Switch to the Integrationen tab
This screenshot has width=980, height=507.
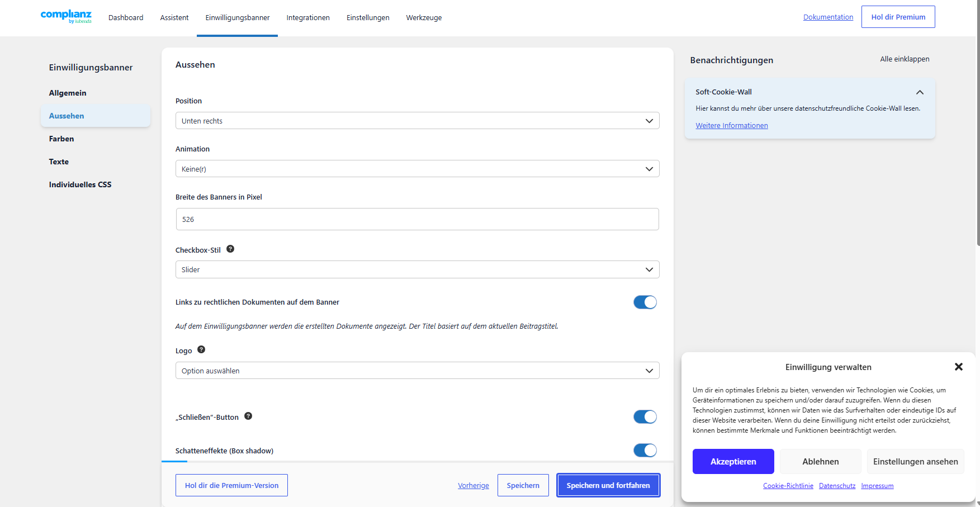[x=308, y=18]
